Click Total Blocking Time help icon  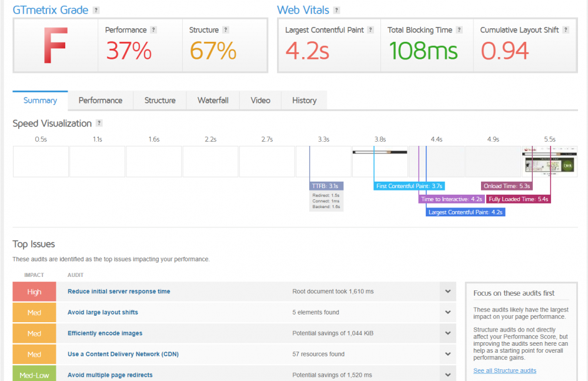tap(459, 29)
